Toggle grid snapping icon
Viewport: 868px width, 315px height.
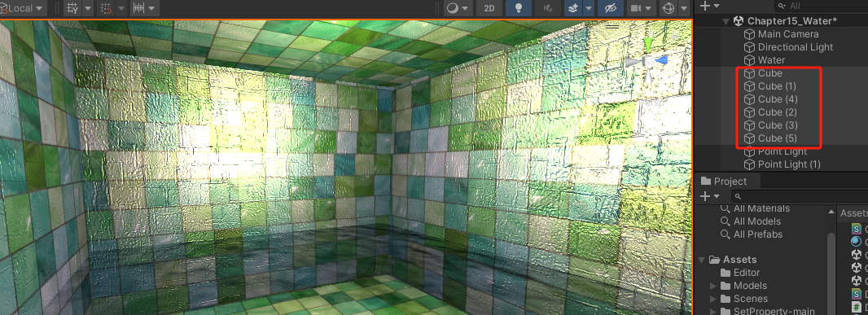pos(105,8)
